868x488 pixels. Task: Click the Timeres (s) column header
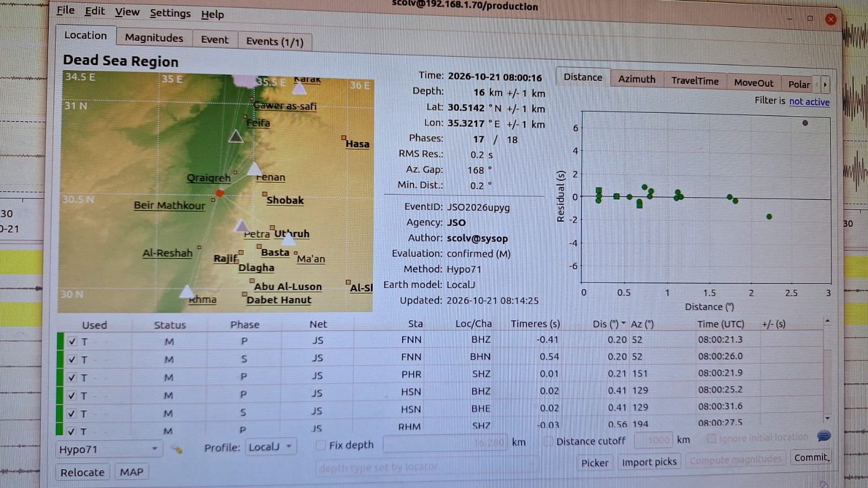tap(535, 324)
